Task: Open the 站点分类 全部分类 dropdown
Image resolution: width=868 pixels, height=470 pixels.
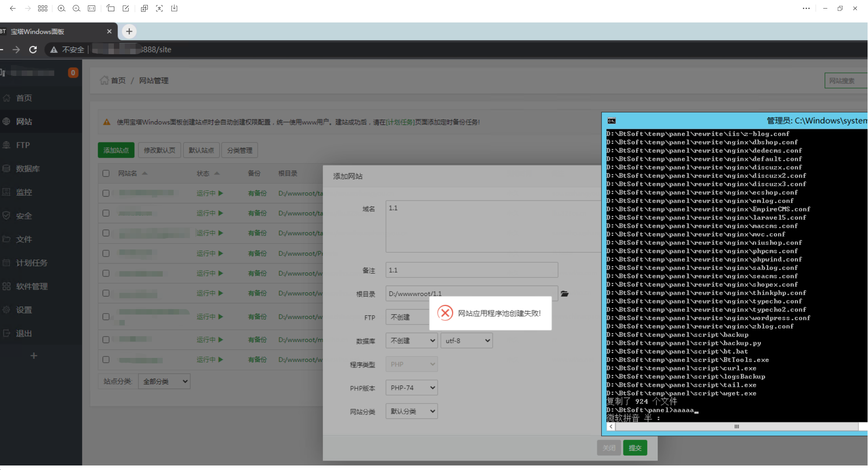Action: 164,381
